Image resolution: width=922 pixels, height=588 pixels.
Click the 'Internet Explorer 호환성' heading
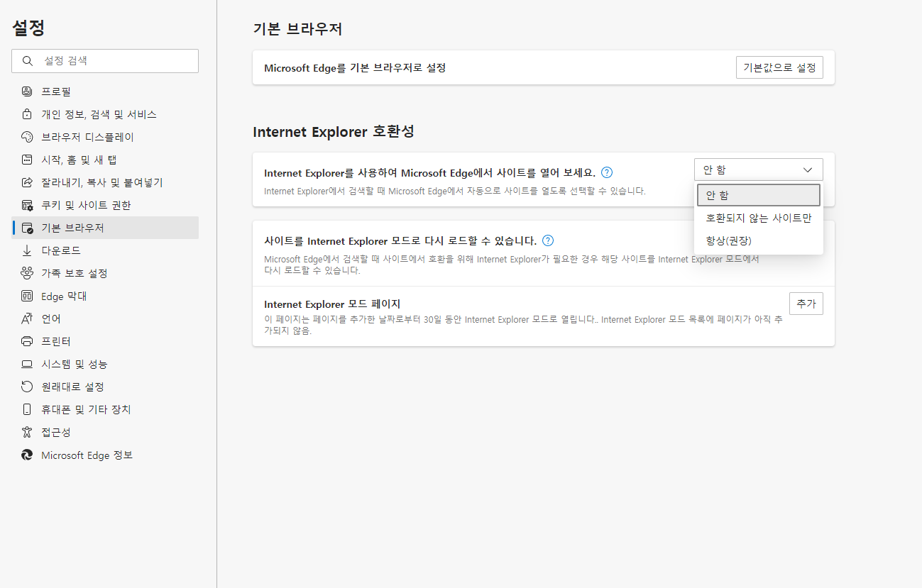tap(334, 132)
